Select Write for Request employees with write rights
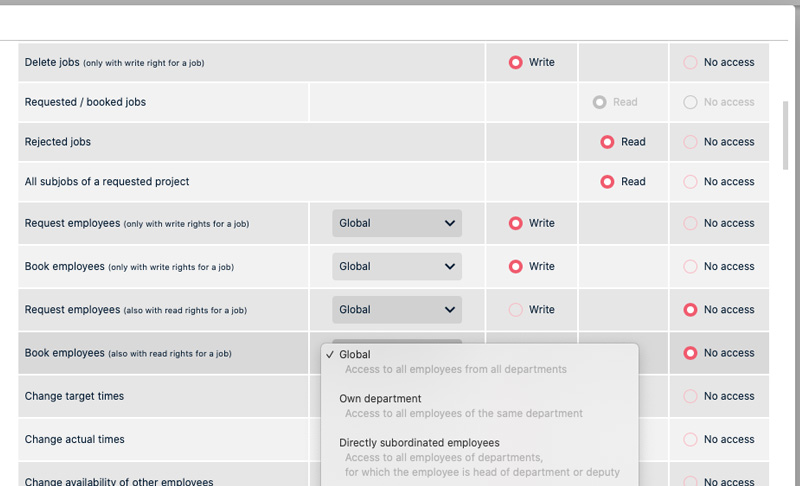This screenshot has height=486, width=800. [x=516, y=223]
